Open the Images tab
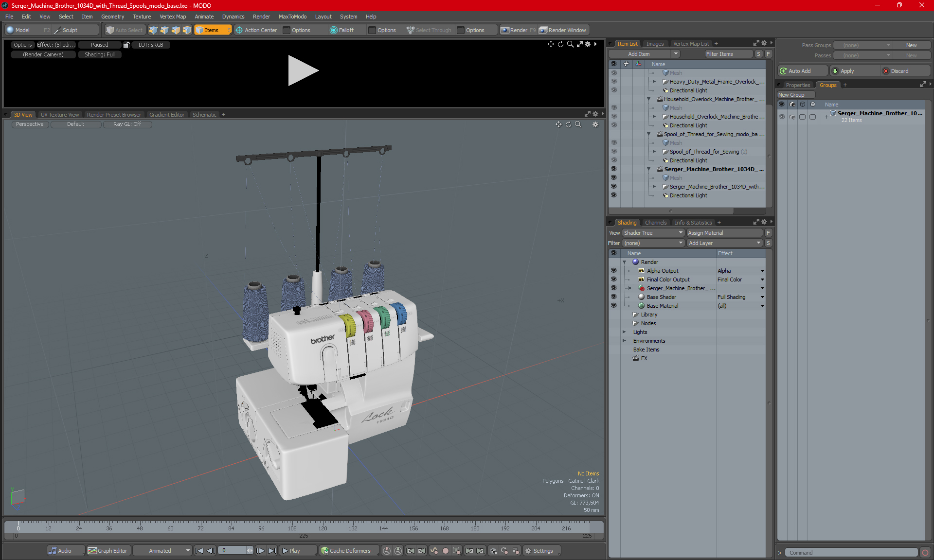This screenshot has width=934, height=560. [x=655, y=44]
